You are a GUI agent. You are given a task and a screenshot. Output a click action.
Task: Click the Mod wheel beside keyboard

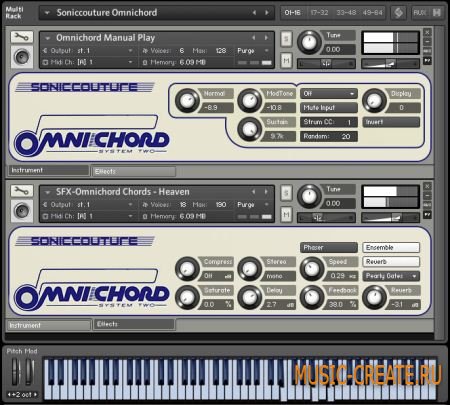30,371
